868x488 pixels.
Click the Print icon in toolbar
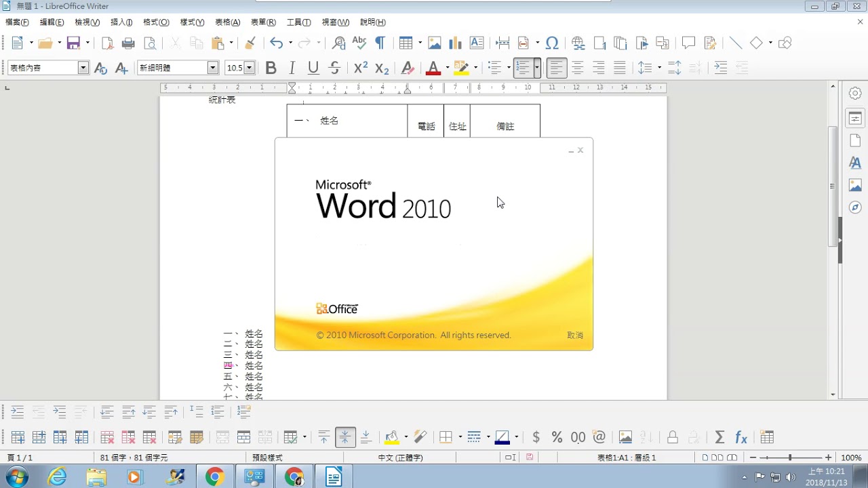pos(128,43)
